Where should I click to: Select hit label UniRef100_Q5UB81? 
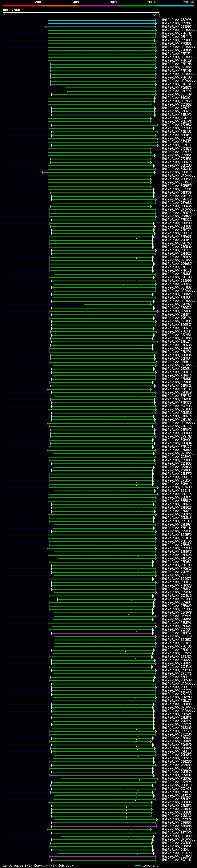177,812
